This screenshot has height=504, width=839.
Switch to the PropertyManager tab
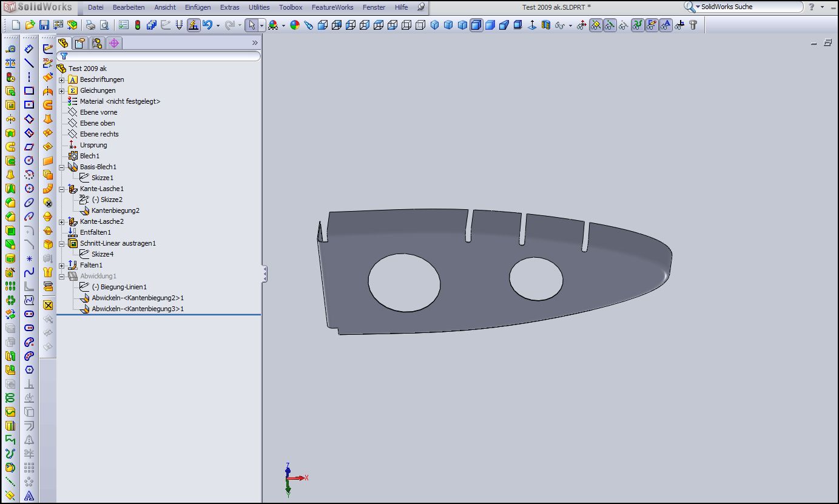(80, 42)
